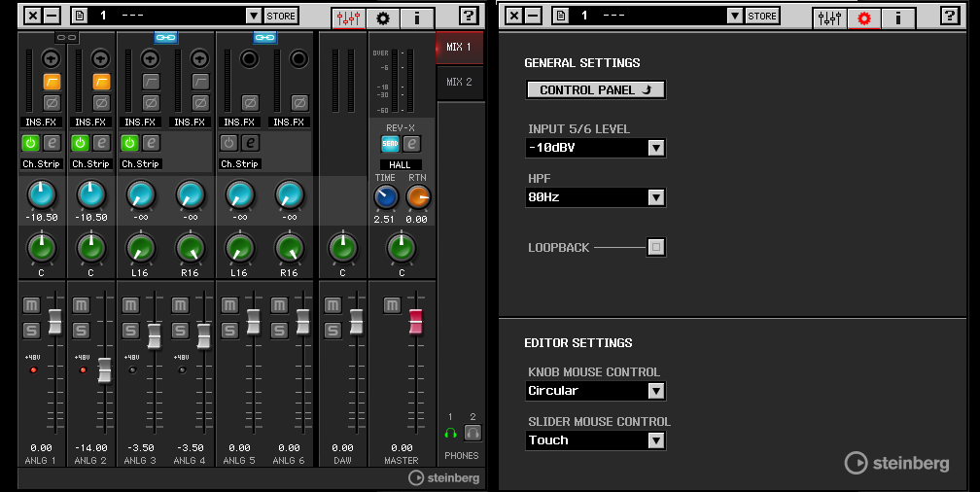Click STORE in left window
980x492 pixels.
pos(281,16)
